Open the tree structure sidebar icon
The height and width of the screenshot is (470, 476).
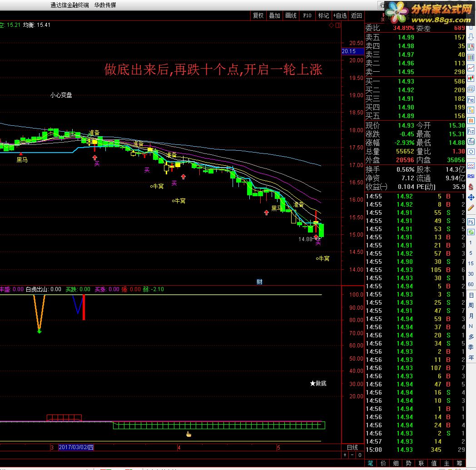(x=471, y=110)
